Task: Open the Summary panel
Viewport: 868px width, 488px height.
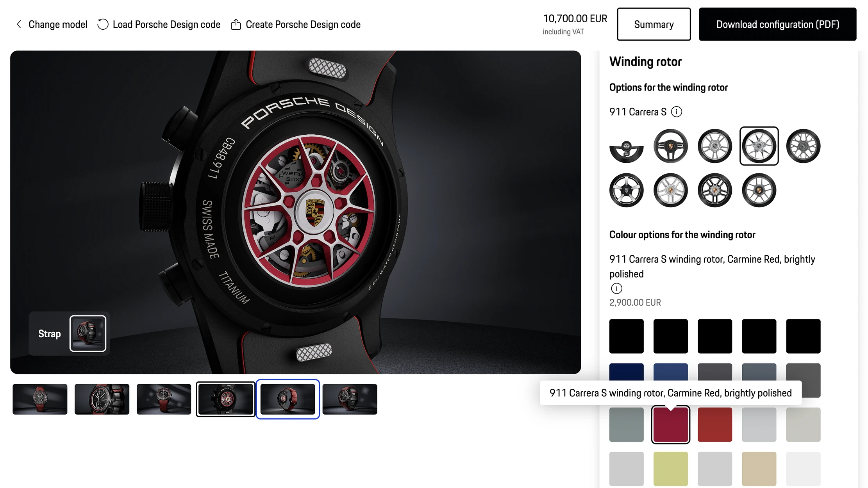Action: [x=654, y=24]
